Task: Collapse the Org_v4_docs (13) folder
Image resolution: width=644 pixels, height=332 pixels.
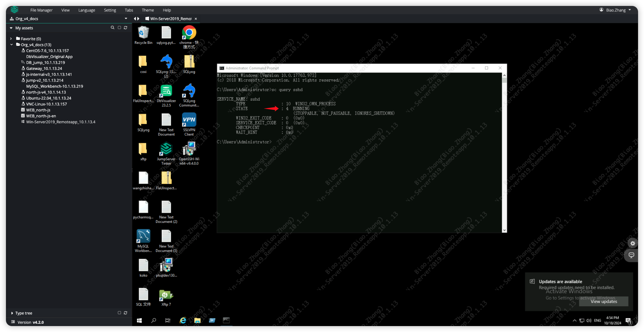Action: click(12, 45)
